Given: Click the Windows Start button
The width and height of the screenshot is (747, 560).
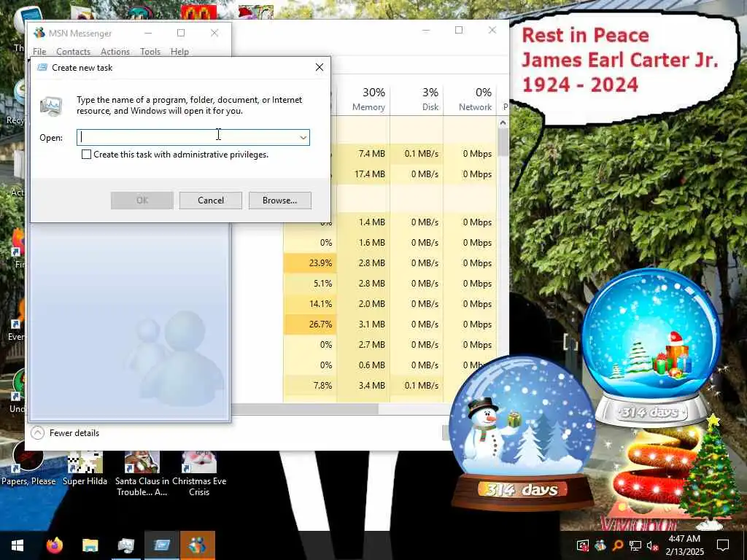Looking at the screenshot, I should pos(18,545).
